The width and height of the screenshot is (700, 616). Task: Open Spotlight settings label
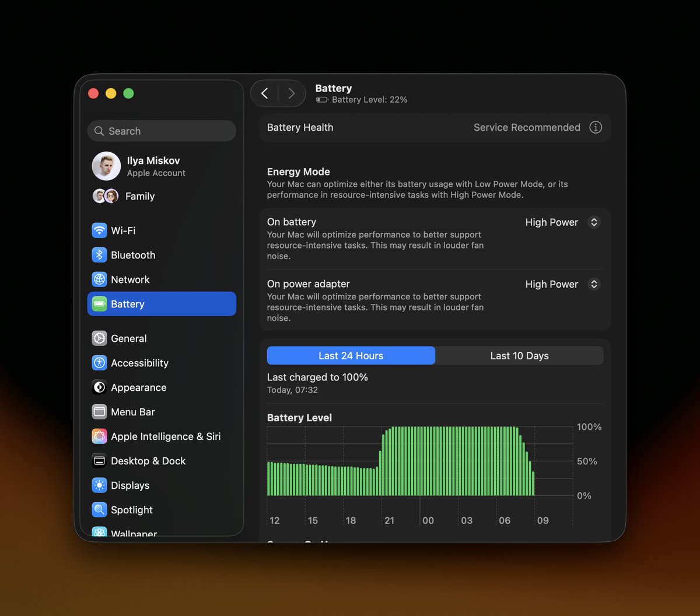pyautogui.click(x=132, y=510)
